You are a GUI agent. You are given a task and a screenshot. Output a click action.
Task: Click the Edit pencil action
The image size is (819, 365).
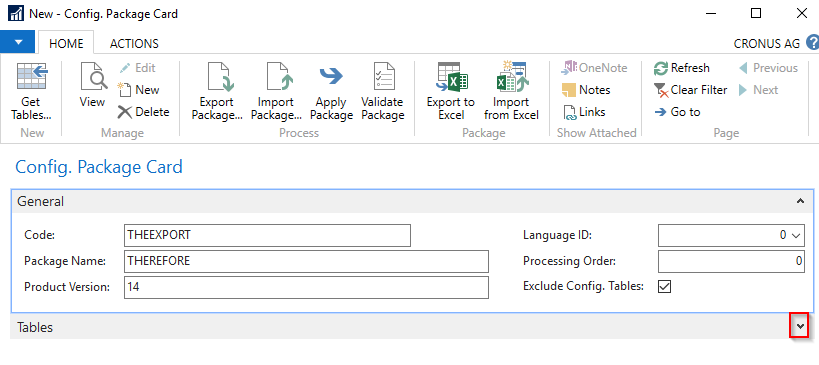pyautogui.click(x=137, y=68)
